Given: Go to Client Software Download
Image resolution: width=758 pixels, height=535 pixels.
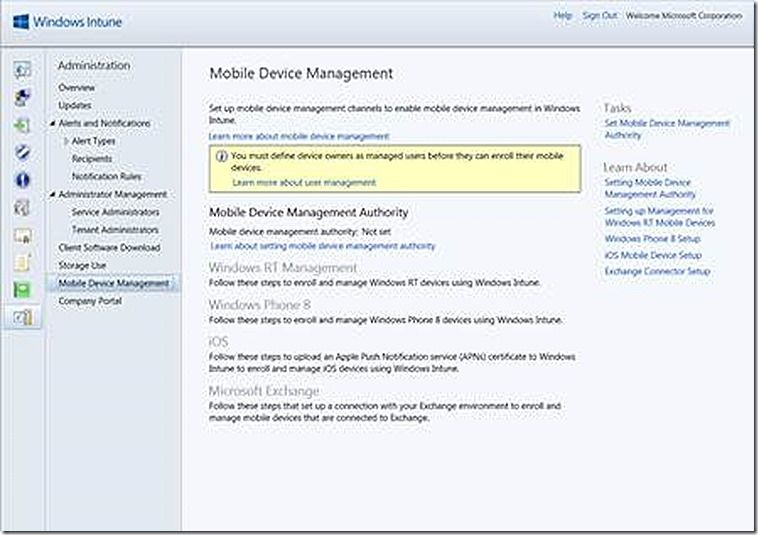Looking at the screenshot, I should 109,247.
